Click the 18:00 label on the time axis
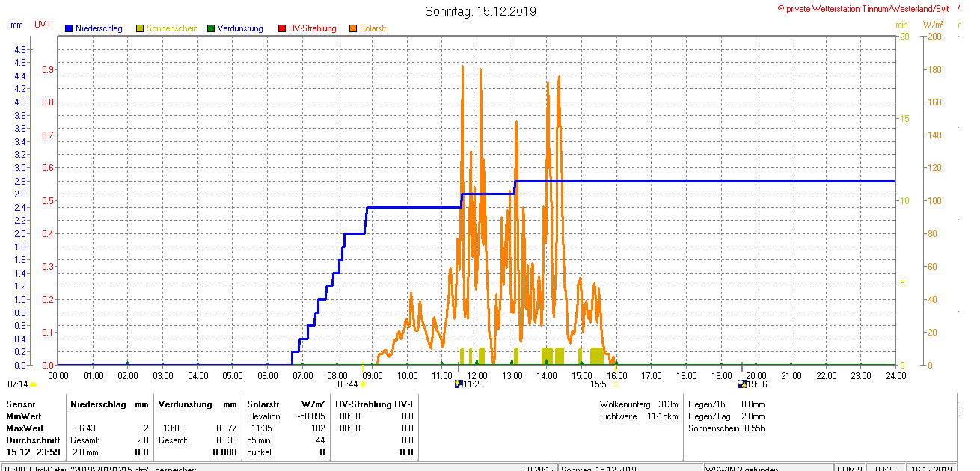 686,375
